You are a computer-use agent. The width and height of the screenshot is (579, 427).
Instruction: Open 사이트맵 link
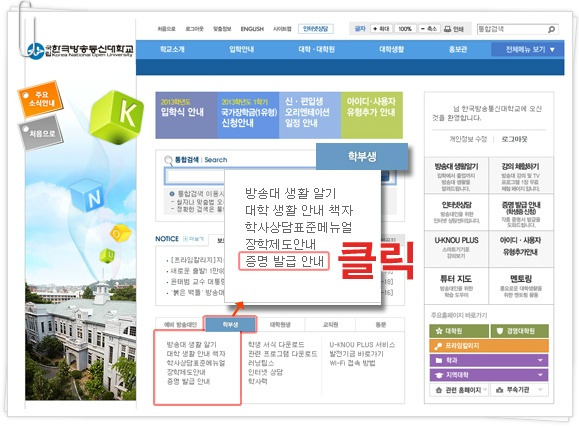tap(282, 29)
